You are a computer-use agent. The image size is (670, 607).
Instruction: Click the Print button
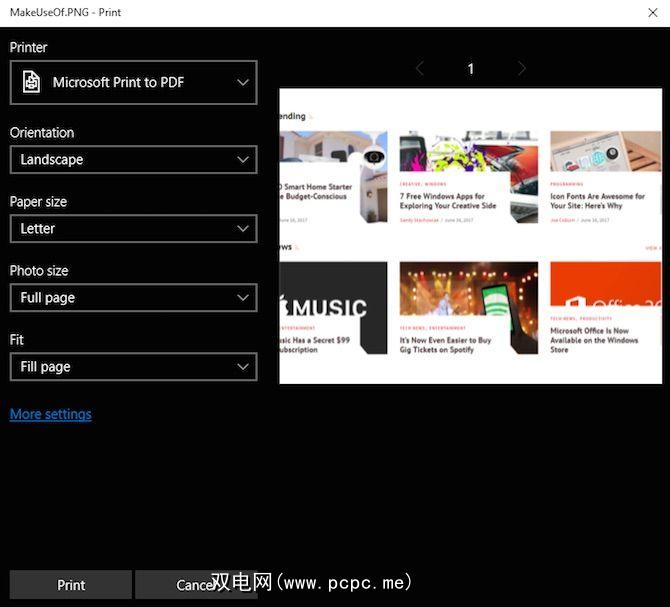[x=71, y=585]
